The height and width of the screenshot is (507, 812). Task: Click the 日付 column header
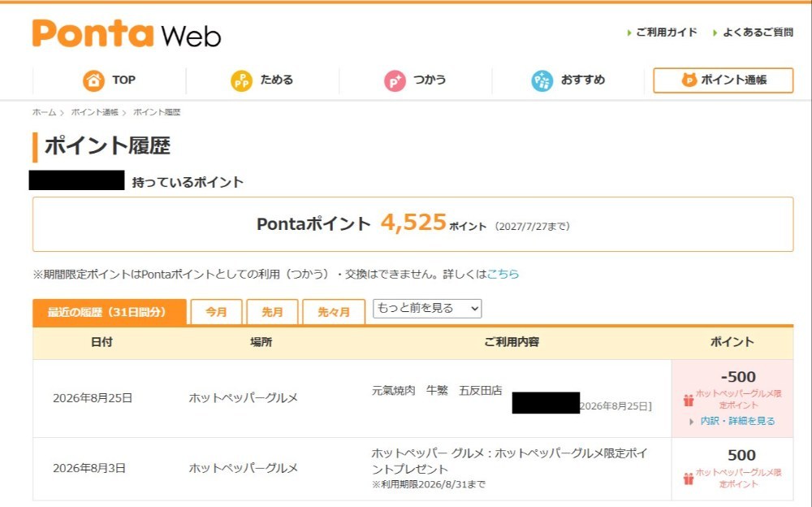(101, 342)
